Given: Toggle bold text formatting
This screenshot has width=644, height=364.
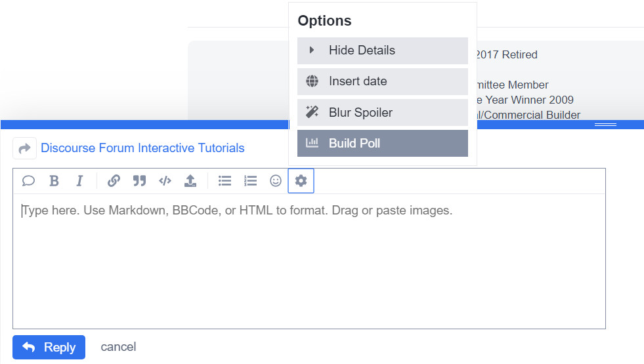Looking at the screenshot, I should click(54, 181).
